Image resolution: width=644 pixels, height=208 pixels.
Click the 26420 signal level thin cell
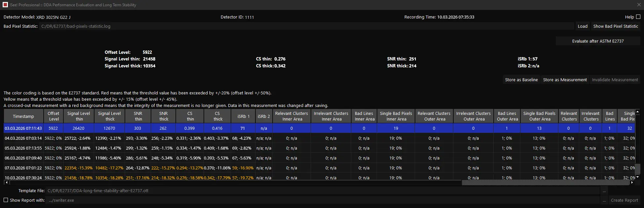click(79, 128)
